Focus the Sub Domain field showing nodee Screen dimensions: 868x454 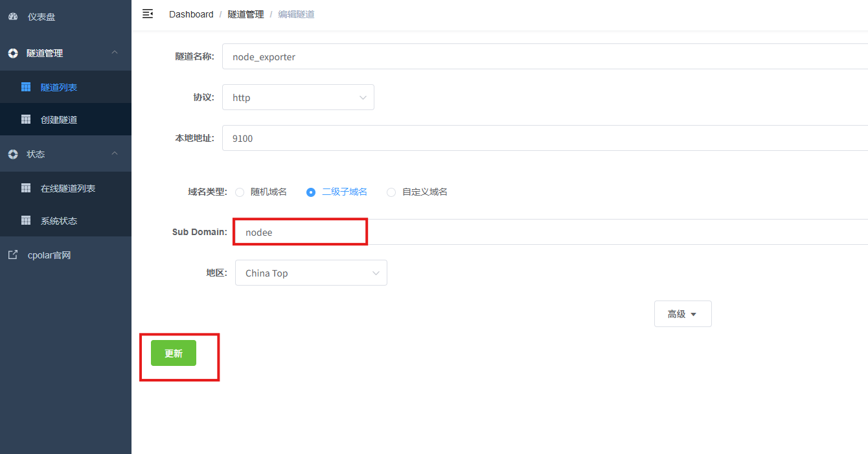click(551, 232)
